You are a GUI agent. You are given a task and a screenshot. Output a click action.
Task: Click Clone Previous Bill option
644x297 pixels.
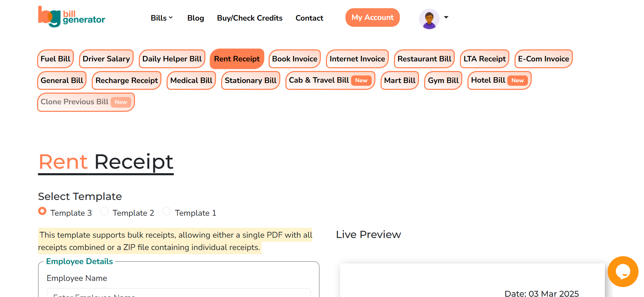[86, 102]
